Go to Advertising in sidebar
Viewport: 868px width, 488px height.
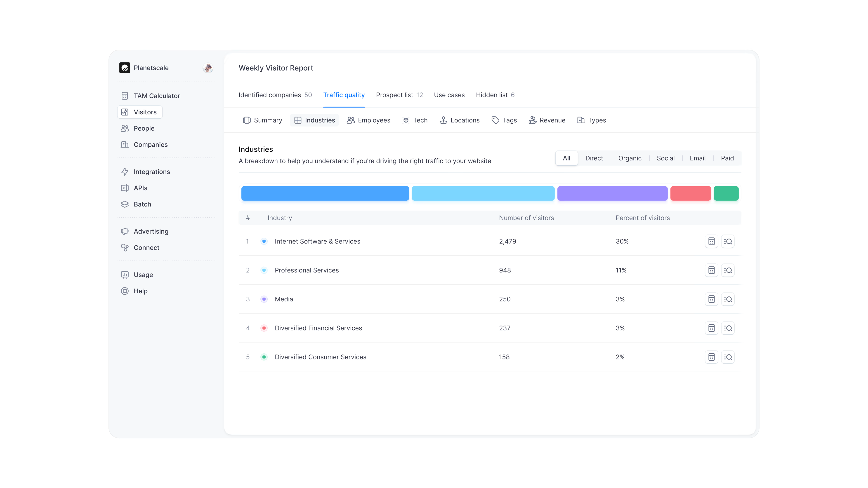click(x=151, y=231)
